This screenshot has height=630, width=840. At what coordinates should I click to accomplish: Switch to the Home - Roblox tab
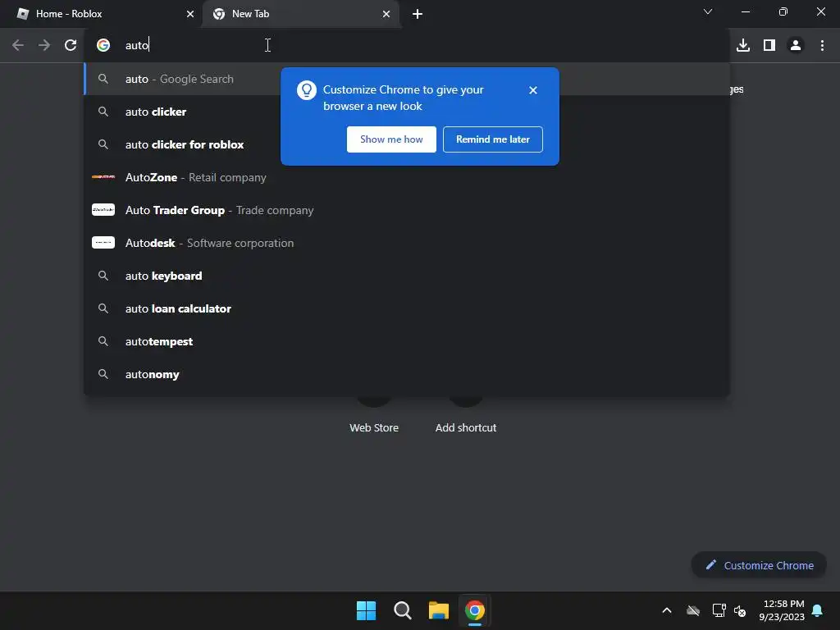102,14
